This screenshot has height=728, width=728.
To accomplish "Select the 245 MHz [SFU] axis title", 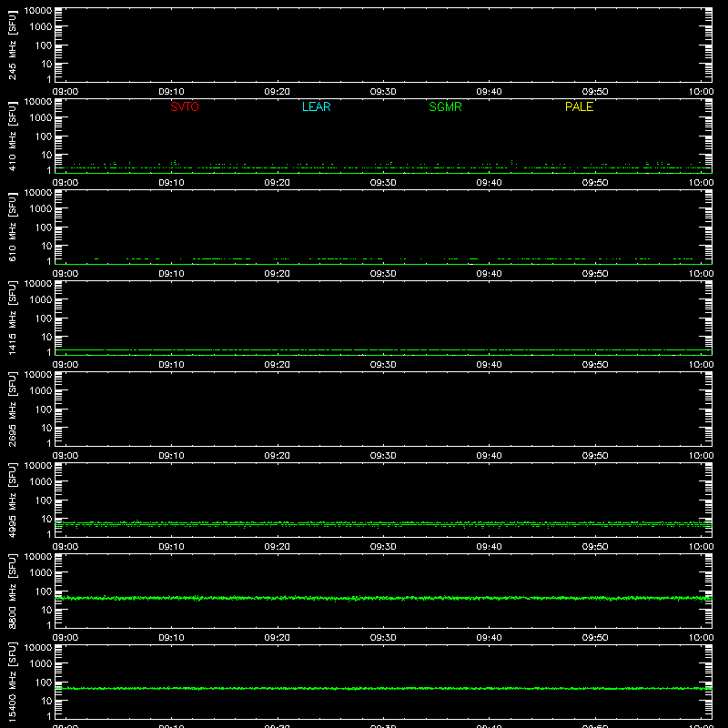I will [12, 45].
